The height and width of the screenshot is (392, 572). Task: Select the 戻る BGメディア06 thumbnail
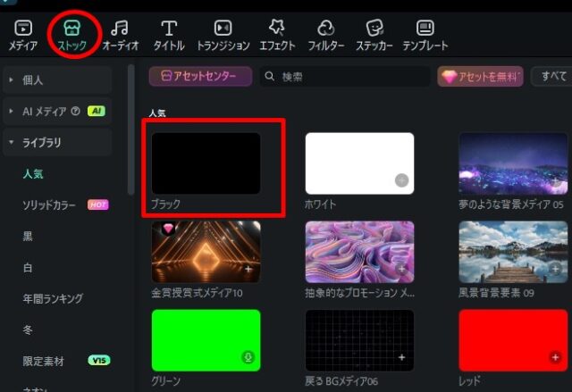(x=359, y=340)
